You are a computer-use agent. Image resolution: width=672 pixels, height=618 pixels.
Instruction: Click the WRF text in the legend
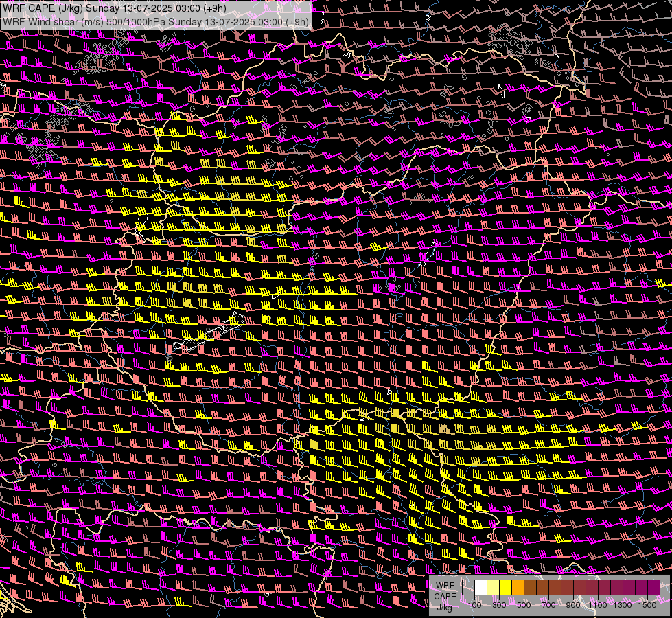click(445, 586)
